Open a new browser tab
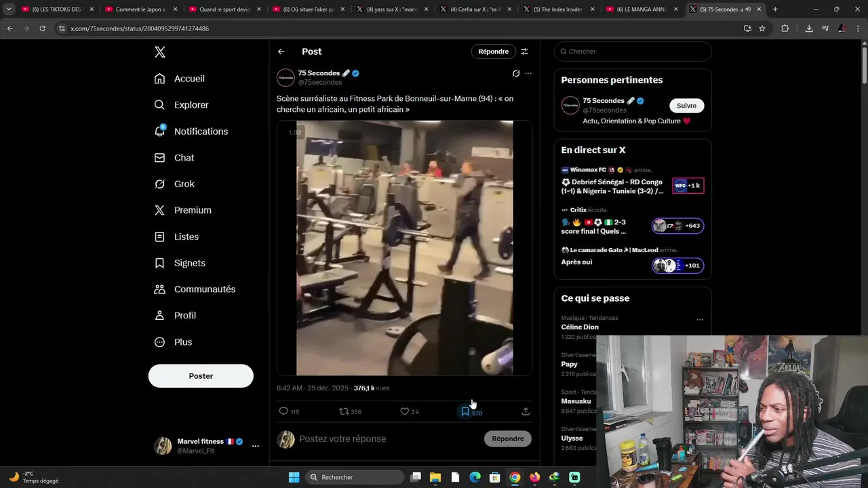The height and width of the screenshot is (488, 868). [775, 9]
